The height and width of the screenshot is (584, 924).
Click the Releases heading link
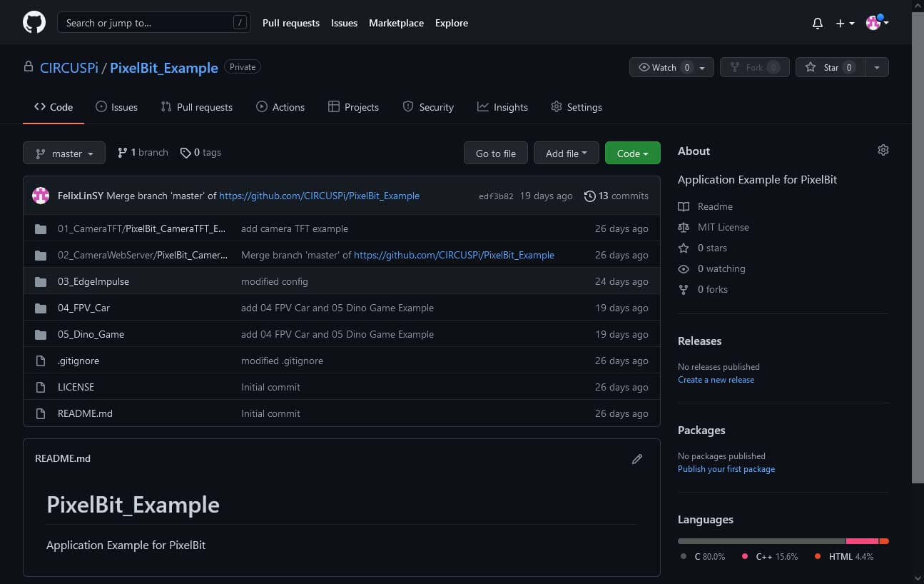tap(699, 341)
